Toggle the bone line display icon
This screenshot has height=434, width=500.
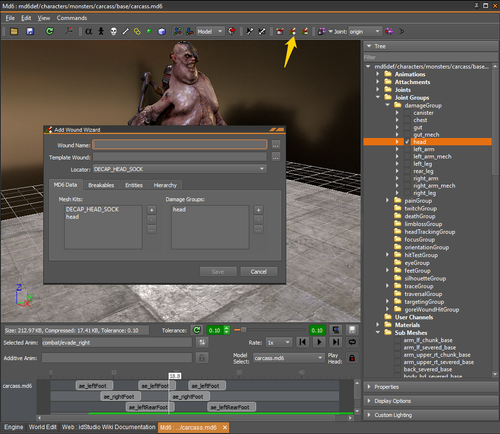pos(125,31)
